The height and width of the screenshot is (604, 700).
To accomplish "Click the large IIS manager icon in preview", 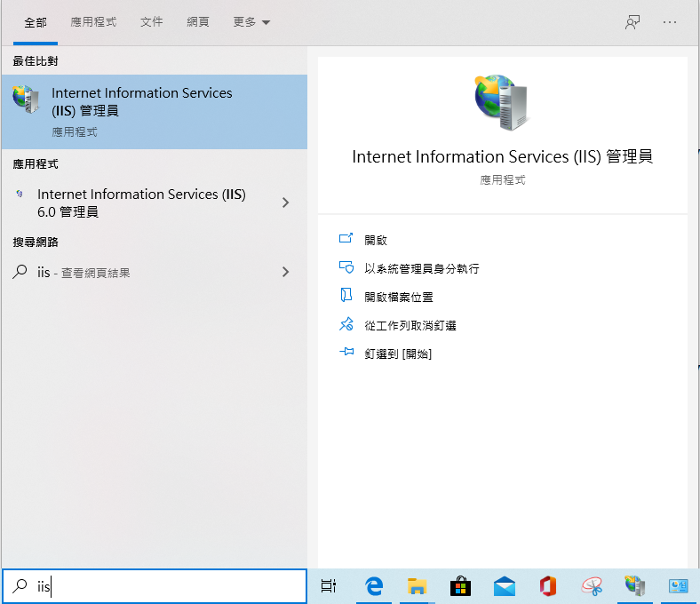I will pos(501,102).
